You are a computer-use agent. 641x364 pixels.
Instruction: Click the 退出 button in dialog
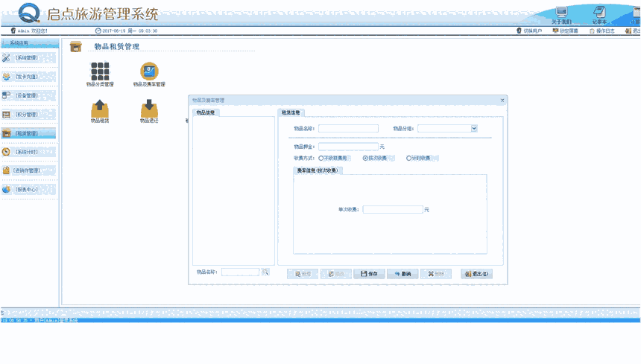click(x=477, y=274)
